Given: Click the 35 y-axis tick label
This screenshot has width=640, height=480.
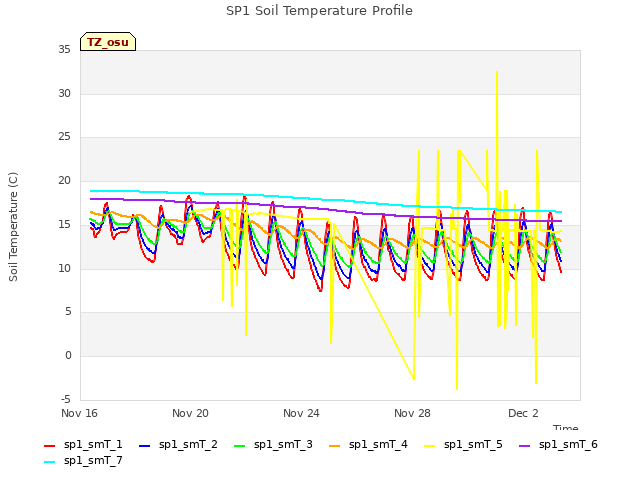Looking at the screenshot, I should pos(64,50).
